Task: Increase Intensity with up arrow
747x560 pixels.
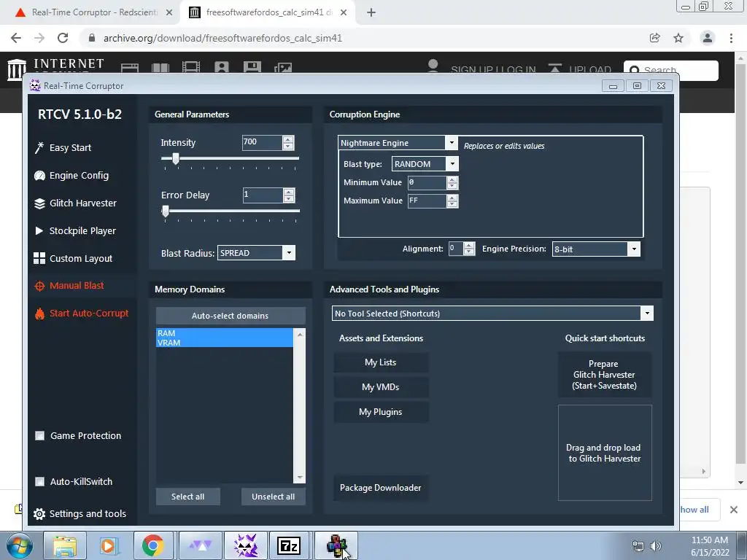Action: 287,139
